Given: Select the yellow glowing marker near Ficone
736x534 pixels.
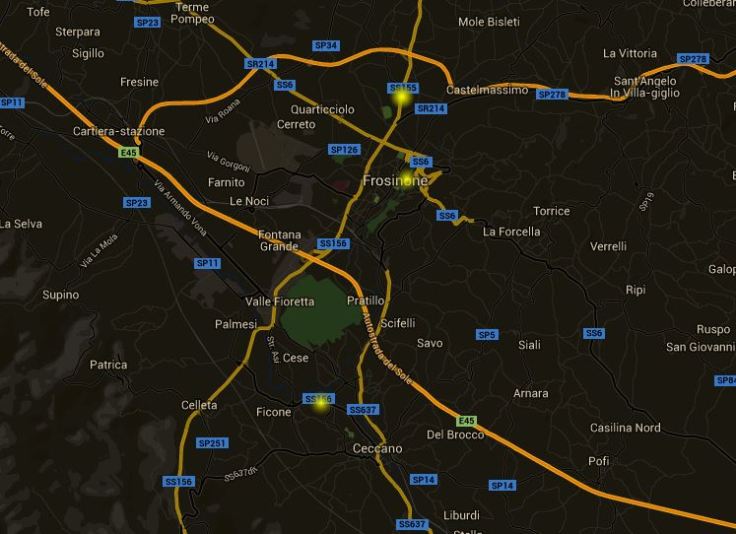Looking at the screenshot, I should point(321,403).
